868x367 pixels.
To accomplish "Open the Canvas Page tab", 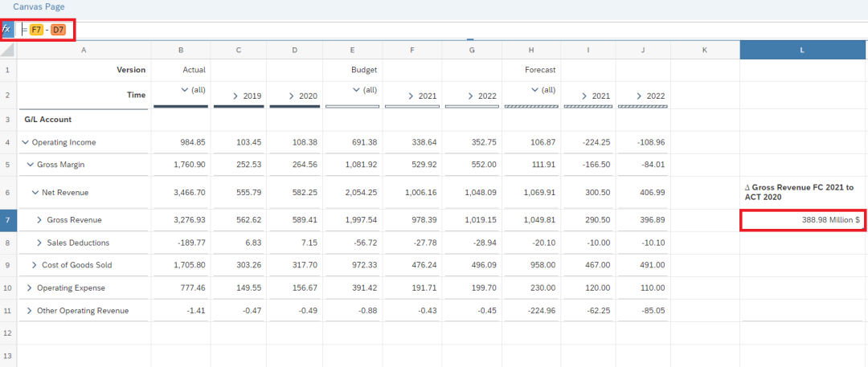I will pos(39,6).
